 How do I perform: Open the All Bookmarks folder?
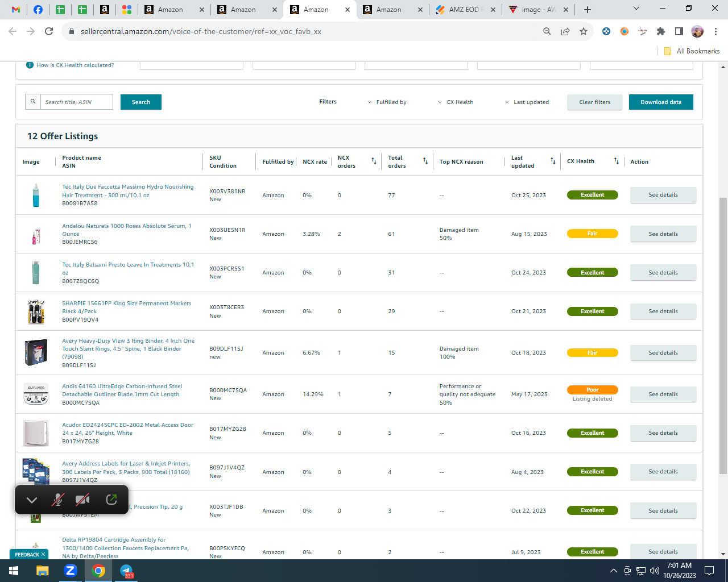692,51
